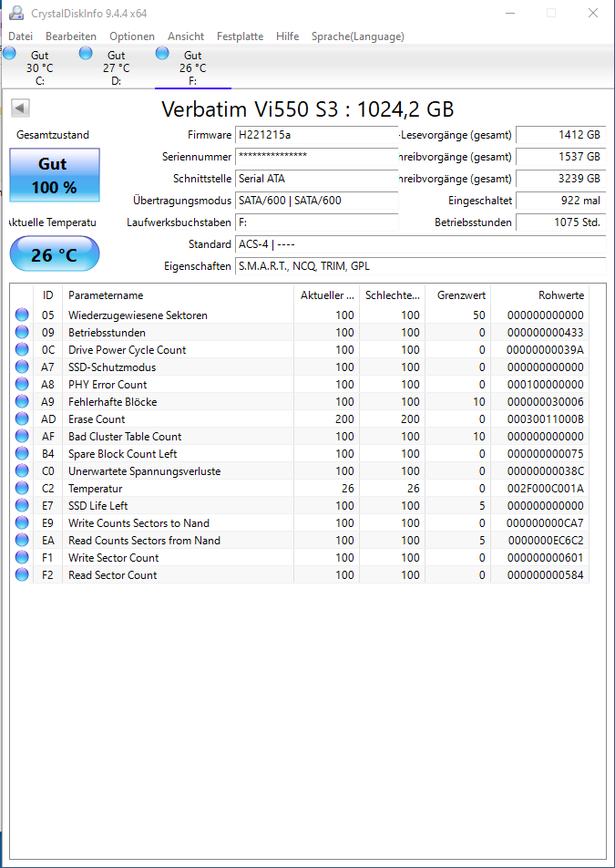Click status icon for Erase Count
Viewport: 615px width, 868px height.
[22, 419]
